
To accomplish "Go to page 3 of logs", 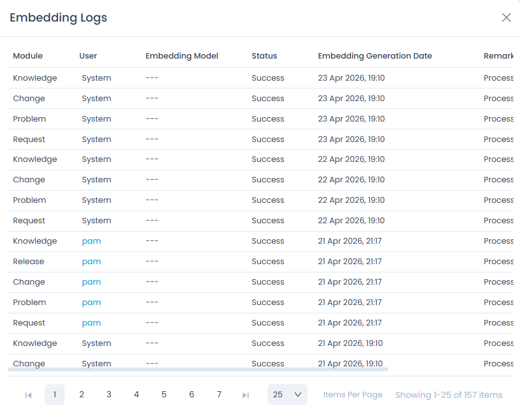I will pos(109,395).
